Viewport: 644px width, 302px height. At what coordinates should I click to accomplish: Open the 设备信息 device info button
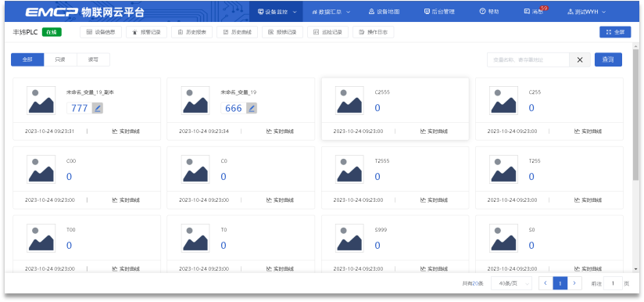[101, 32]
